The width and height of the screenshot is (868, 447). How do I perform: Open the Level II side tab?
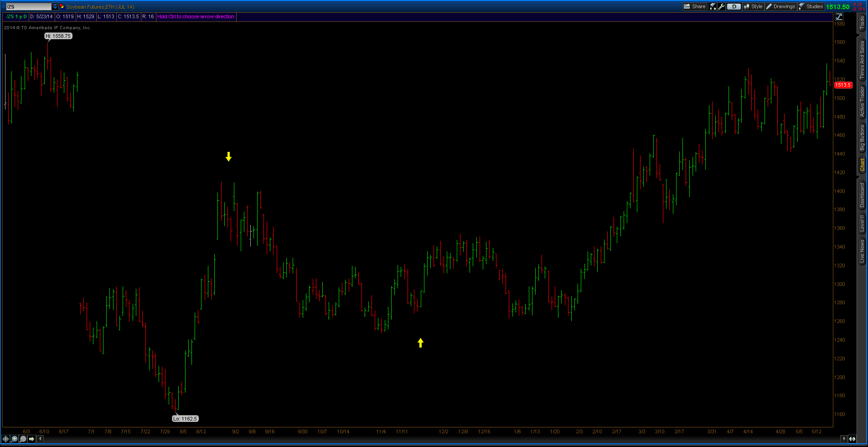tap(862, 223)
